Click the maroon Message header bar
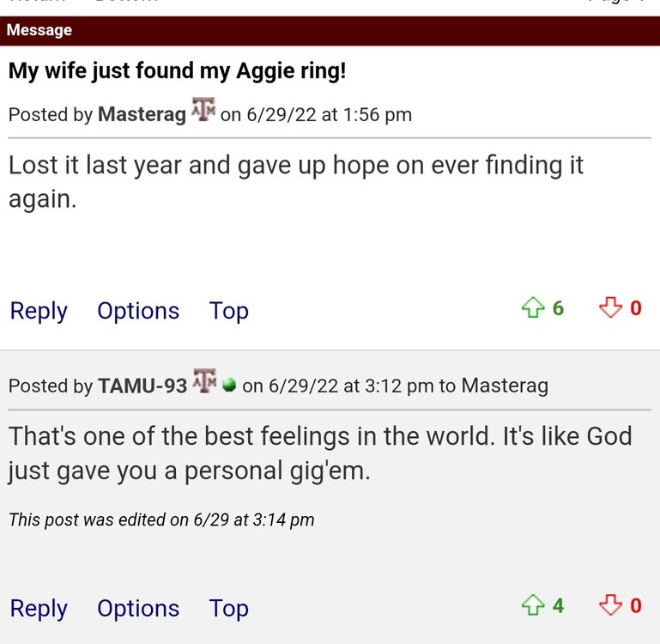This screenshot has height=644, width=660. [330, 30]
